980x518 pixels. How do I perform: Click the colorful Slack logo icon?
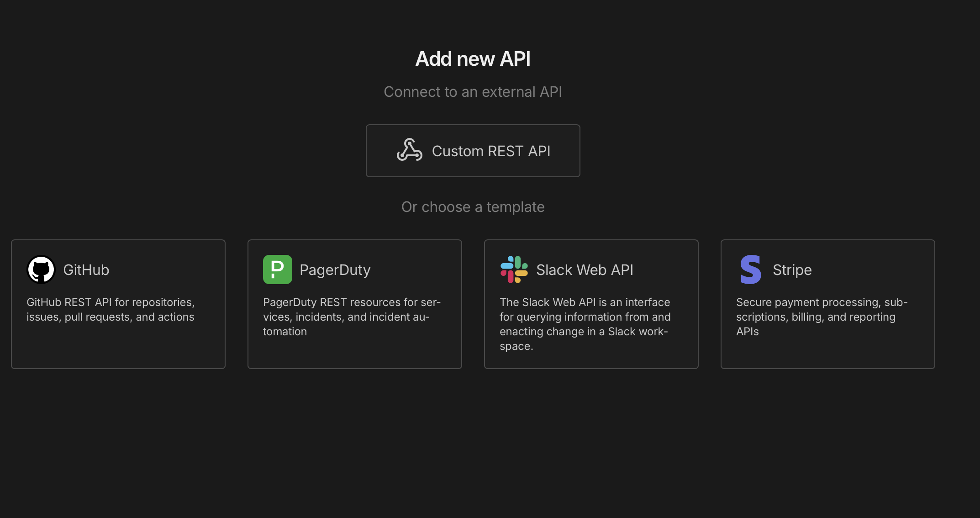coord(514,270)
